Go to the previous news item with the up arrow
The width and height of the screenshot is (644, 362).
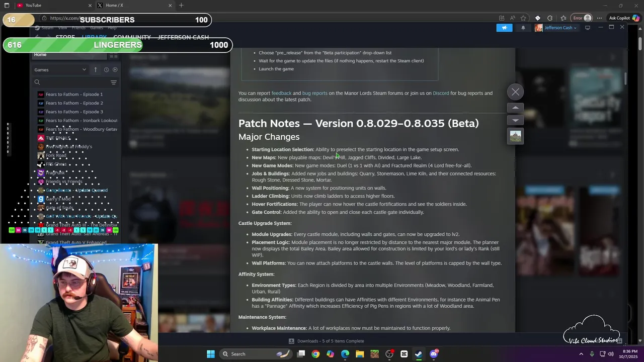pos(515,108)
